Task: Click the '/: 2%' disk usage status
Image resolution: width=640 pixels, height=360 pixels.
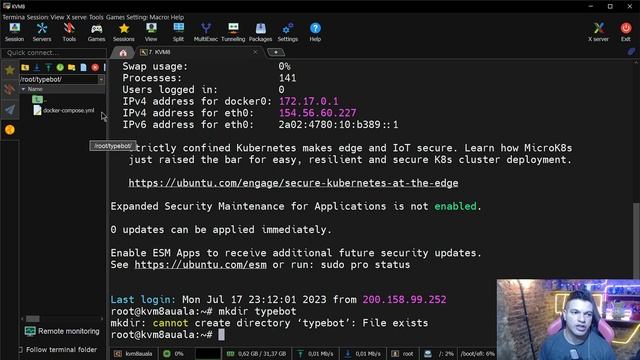Action: [x=439, y=353]
